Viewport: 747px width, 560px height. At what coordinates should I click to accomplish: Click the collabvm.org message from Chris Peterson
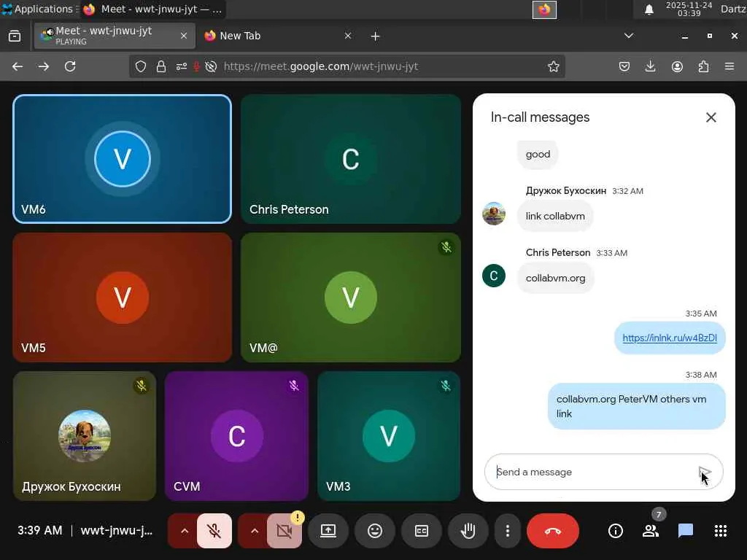(x=555, y=278)
